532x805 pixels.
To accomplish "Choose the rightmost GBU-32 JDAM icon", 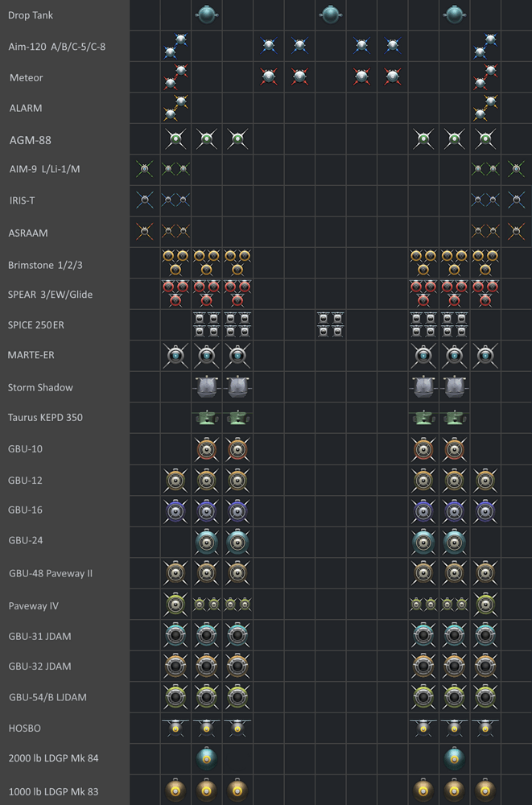I will point(485,666).
